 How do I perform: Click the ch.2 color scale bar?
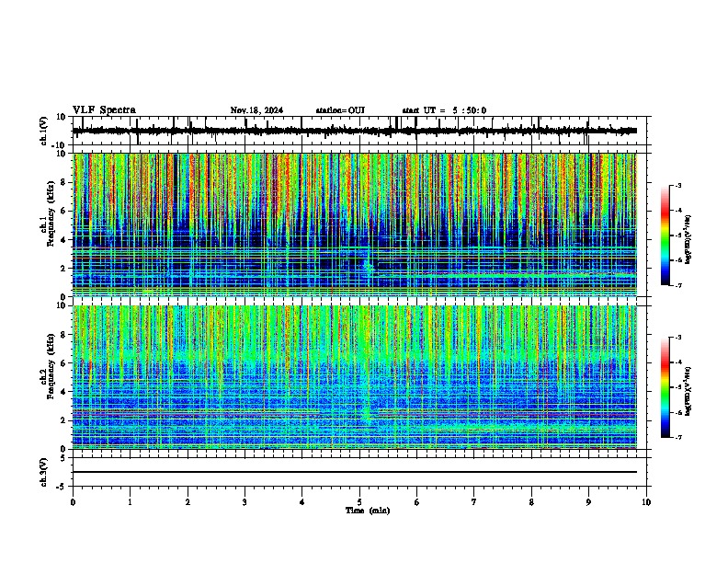tap(665, 387)
